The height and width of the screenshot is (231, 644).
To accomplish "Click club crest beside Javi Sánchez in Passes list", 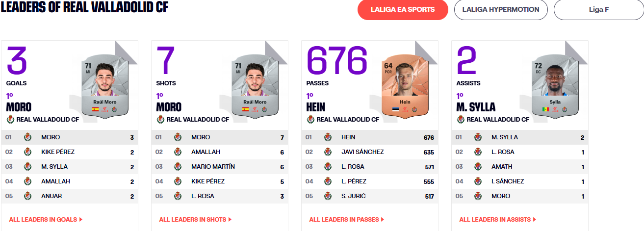I will 328,152.
